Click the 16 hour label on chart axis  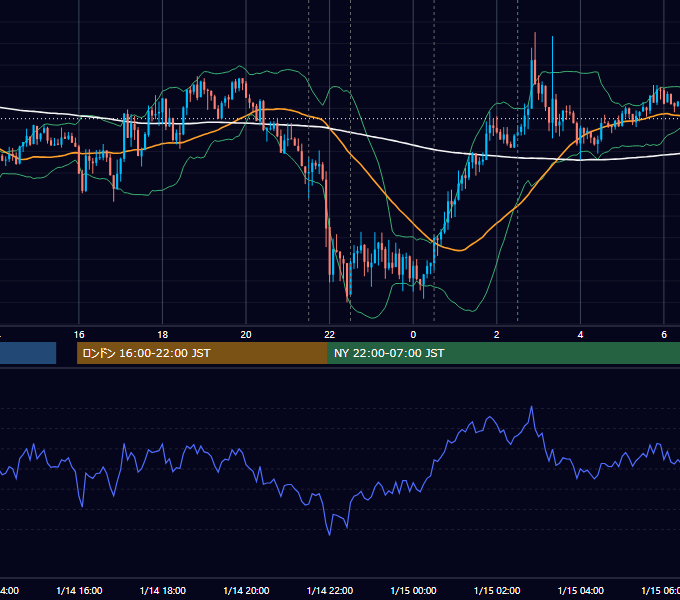(79, 335)
